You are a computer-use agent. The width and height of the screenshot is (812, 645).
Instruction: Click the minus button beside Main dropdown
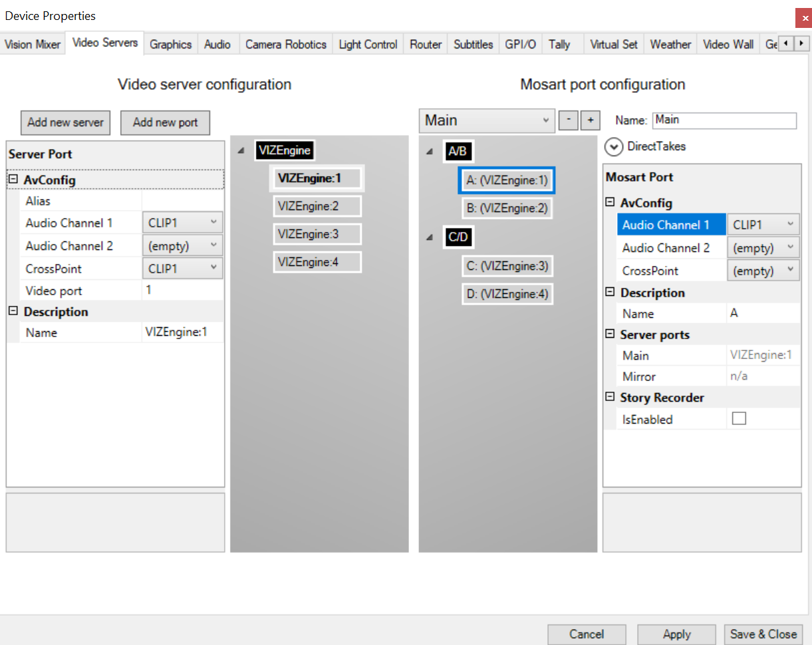click(x=568, y=120)
